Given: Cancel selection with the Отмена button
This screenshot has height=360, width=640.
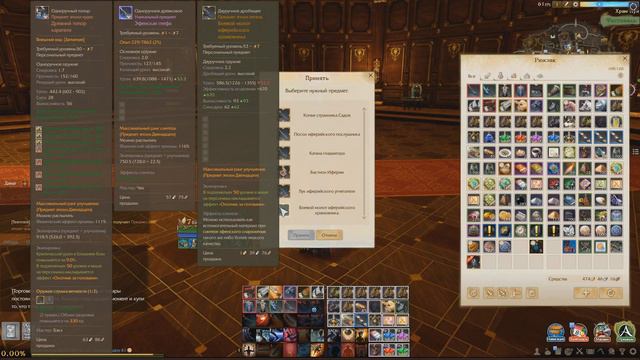Looking at the screenshot, I should click(329, 235).
